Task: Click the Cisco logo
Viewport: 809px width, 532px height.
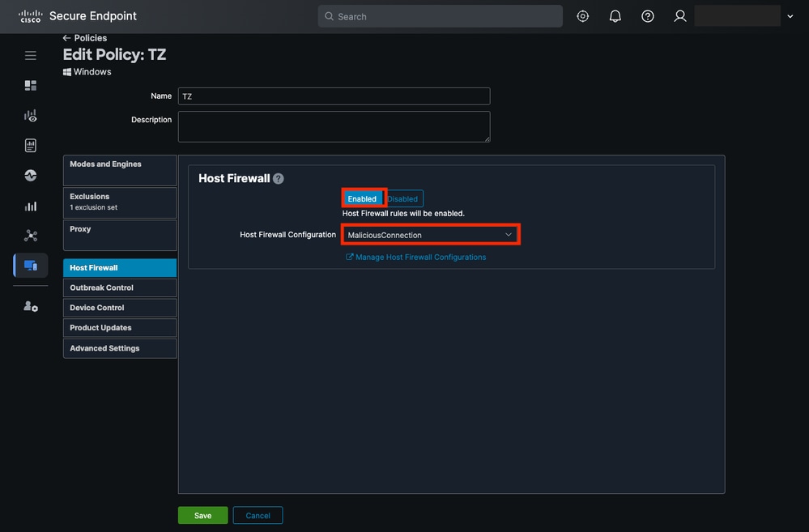Action: click(31, 16)
